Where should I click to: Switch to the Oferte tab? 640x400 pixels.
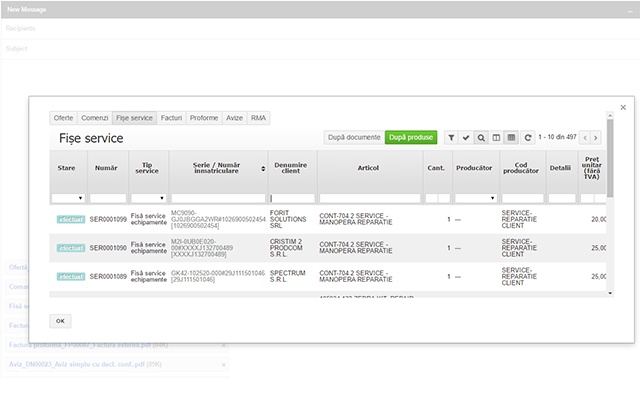(63, 118)
